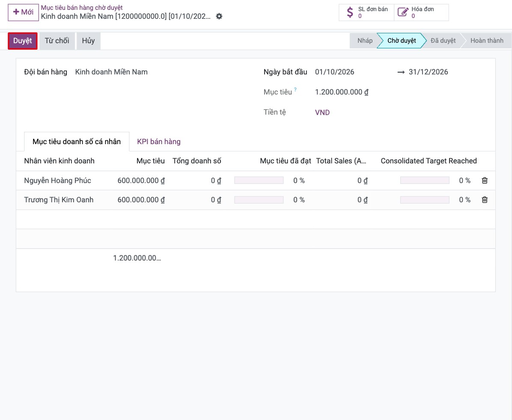Open the SL đơn bán stat button
The height and width of the screenshot is (420, 512).
coord(366,12)
